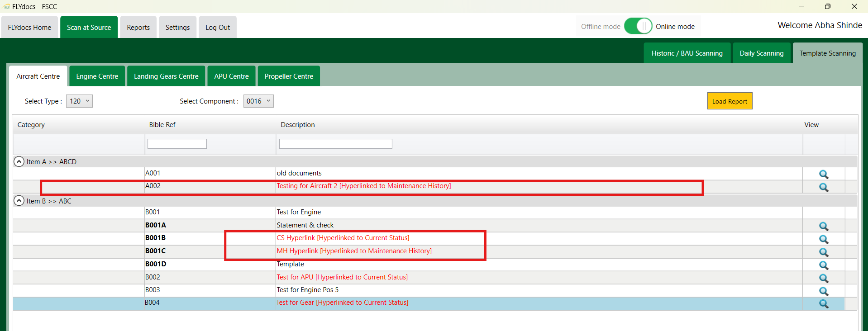Open view magnifier for A001 old documents

point(824,174)
